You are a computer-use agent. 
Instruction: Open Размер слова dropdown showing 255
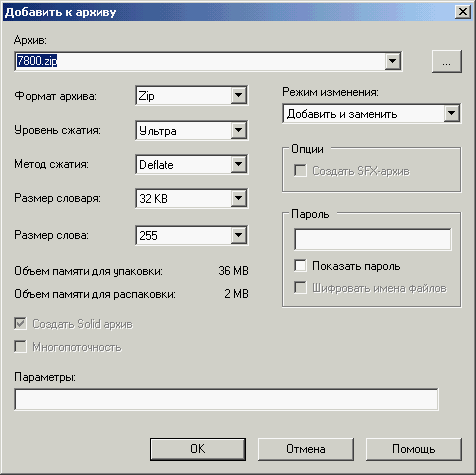click(192, 235)
